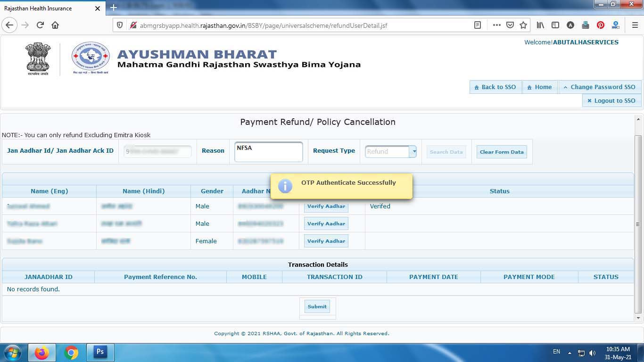
Task: Click 'No records found.' text
Action: (33, 289)
